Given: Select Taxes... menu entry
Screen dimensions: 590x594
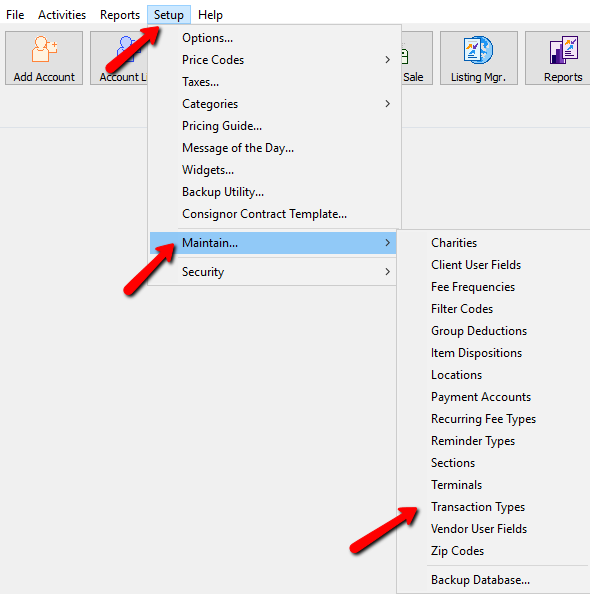Looking at the screenshot, I should (200, 82).
